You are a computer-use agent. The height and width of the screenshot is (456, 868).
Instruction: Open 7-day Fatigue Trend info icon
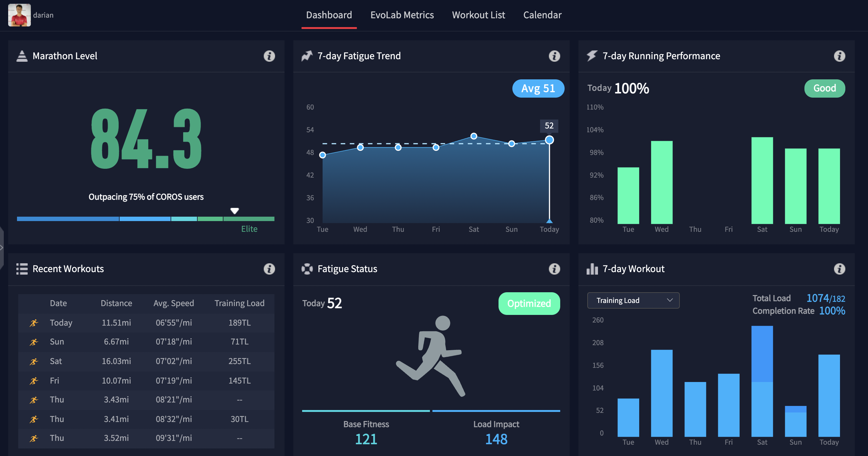click(554, 56)
